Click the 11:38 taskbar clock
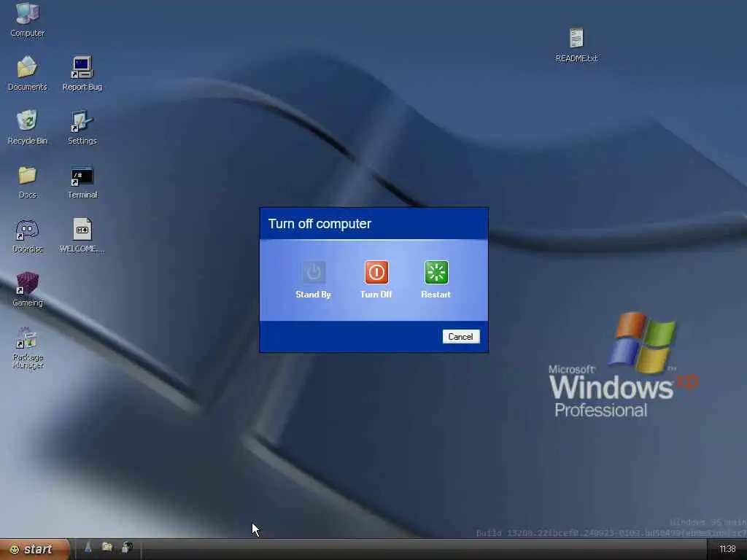Screen dimensions: 747x560 point(727,550)
